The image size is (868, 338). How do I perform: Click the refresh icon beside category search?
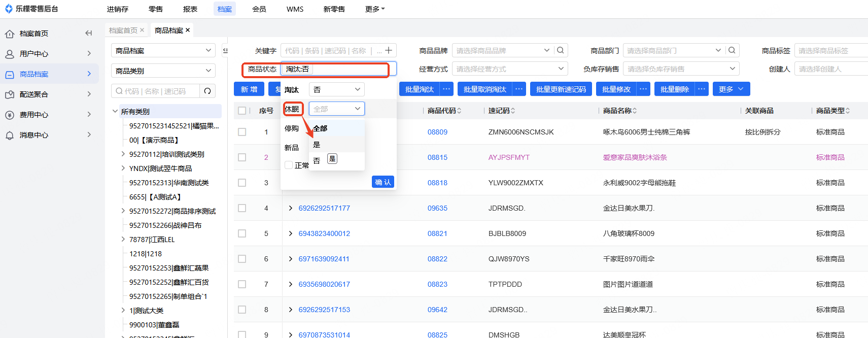(x=207, y=91)
